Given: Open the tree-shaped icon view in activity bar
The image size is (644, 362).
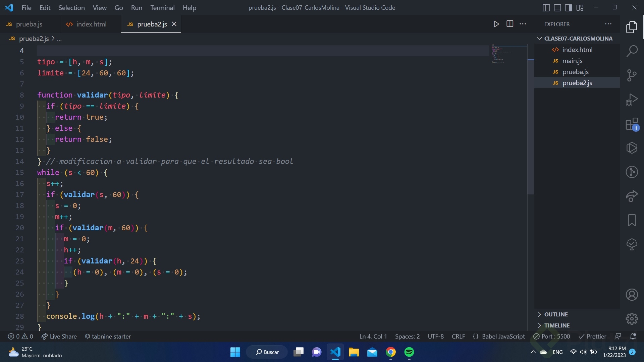Looking at the screenshot, I should tap(632, 244).
